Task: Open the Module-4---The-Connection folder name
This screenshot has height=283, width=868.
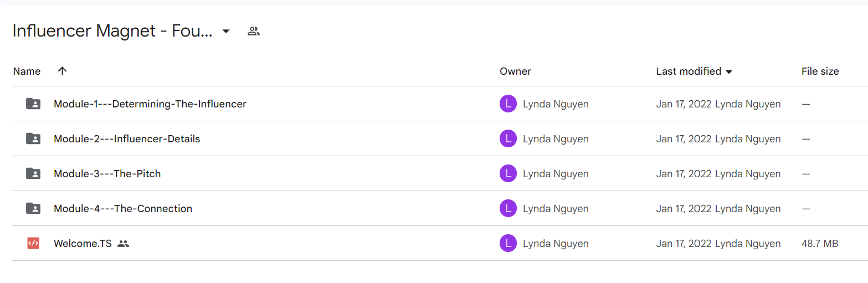Action: [x=123, y=208]
